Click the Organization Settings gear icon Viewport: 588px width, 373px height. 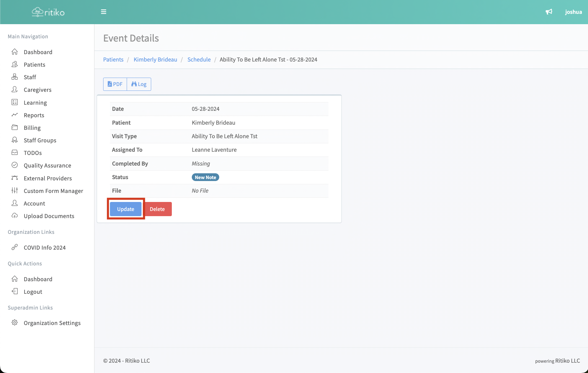pyautogui.click(x=15, y=323)
